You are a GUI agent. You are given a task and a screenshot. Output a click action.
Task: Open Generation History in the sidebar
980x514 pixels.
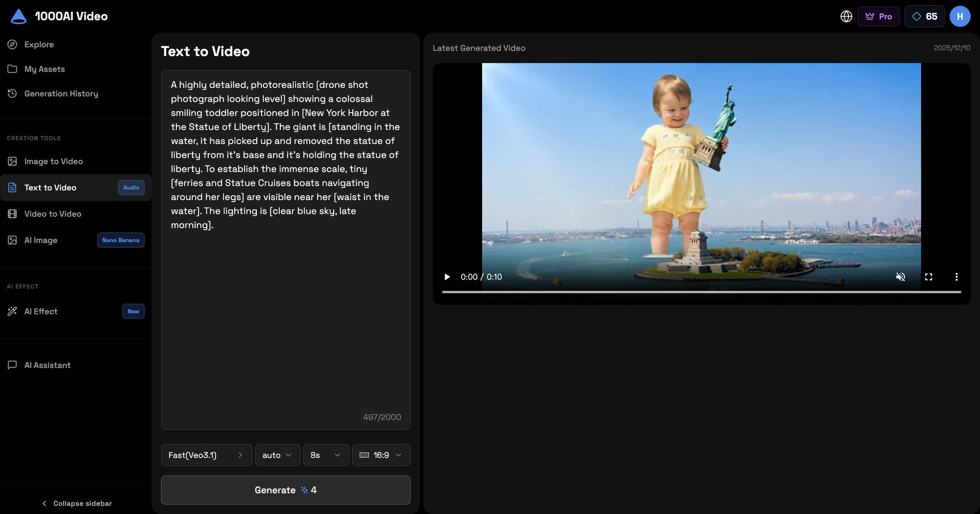point(61,94)
